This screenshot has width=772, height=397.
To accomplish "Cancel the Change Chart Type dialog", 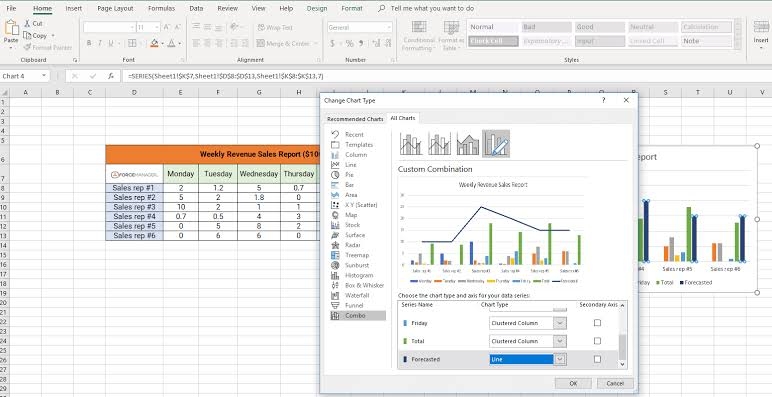I will [x=615, y=383].
